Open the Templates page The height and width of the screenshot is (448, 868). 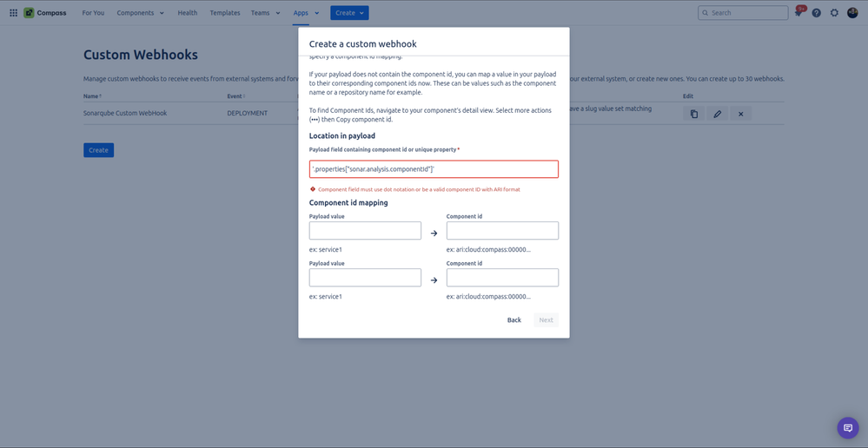225,13
